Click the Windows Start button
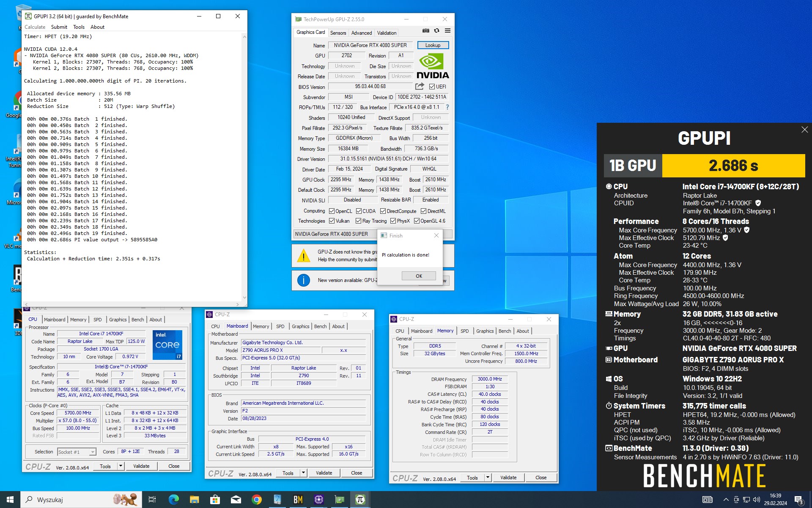The width and height of the screenshot is (812, 508). (x=10, y=500)
